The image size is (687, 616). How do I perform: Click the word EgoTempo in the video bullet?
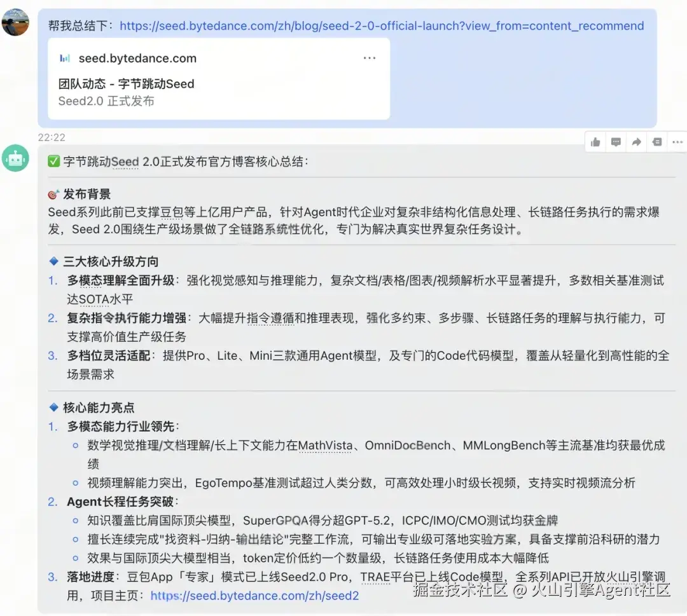(x=223, y=483)
